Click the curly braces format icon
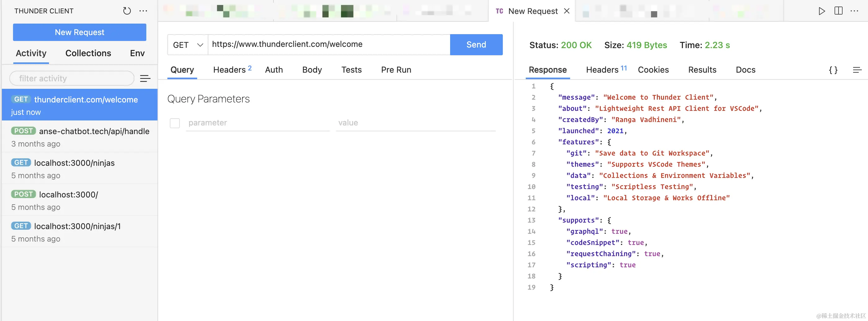Screen dimensions: 868x321 [x=833, y=70]
